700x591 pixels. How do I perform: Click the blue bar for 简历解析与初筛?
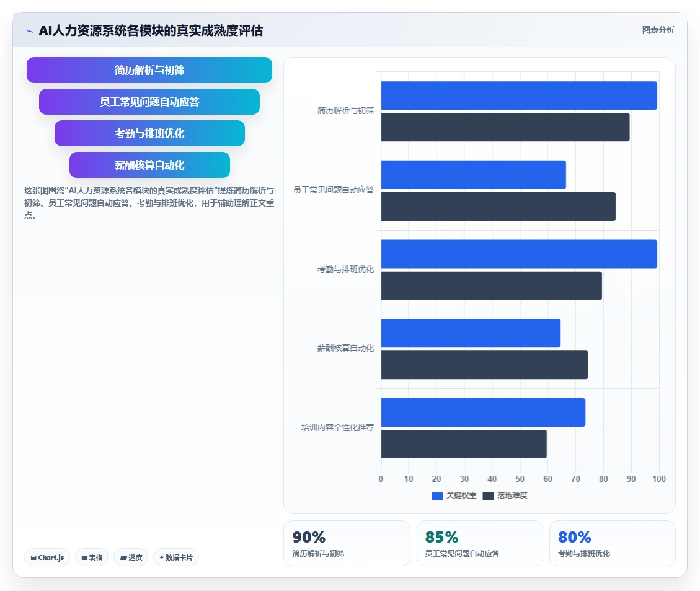point(519,96)
